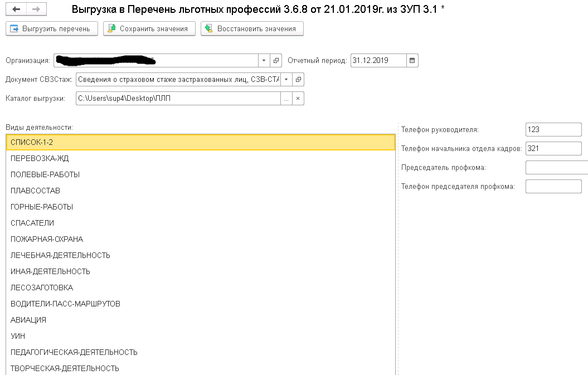This screenshot has width=588, height=375.
Task: Click the Документ СВЗСтаж field
Action: (178, 80)
